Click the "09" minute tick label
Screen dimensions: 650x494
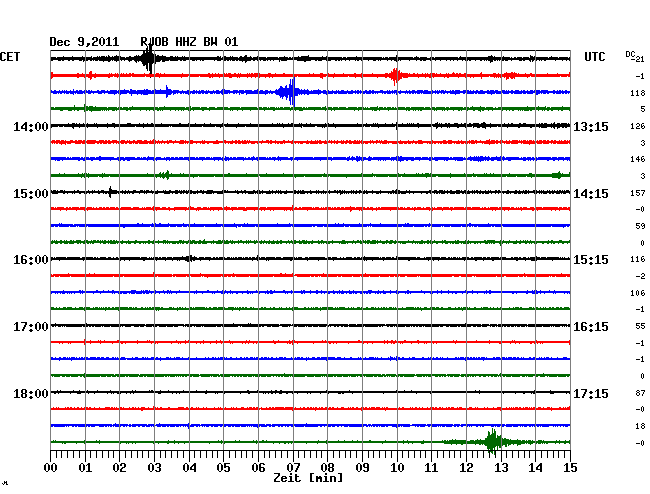tap(362, 468)
